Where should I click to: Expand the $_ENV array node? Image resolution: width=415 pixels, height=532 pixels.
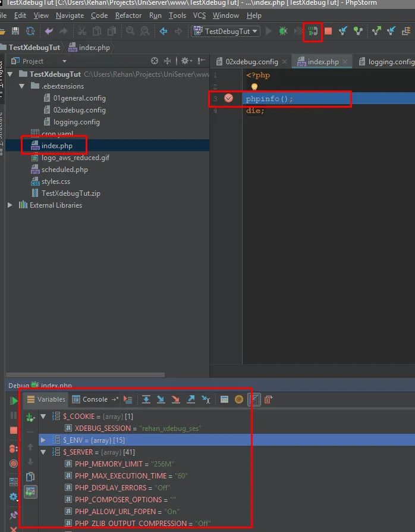click(x=43, y=440)
